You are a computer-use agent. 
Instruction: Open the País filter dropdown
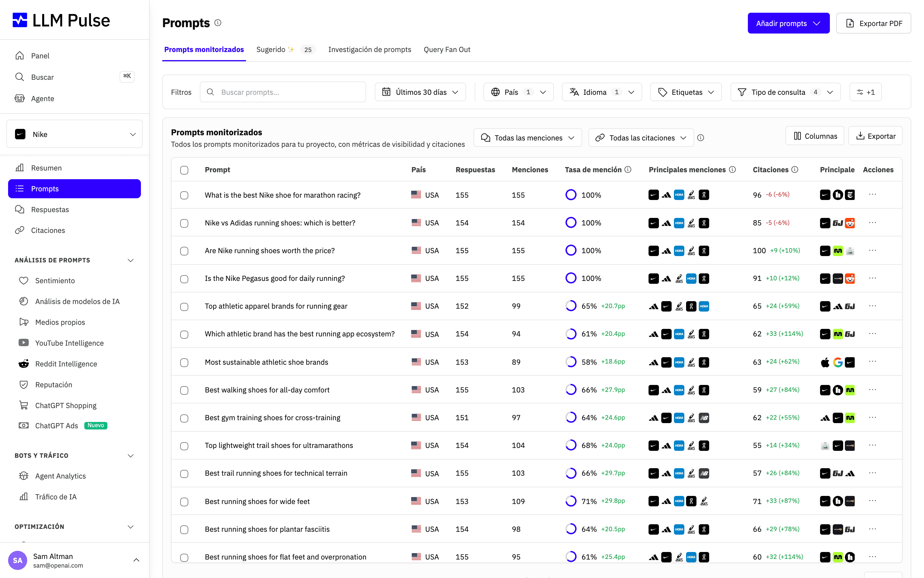(x=518, y=92)
